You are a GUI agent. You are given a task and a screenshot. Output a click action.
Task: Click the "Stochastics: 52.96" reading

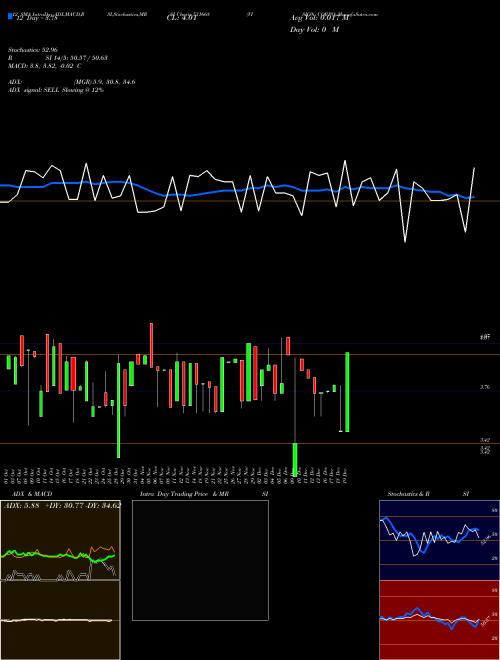click(x=33, y=50)
